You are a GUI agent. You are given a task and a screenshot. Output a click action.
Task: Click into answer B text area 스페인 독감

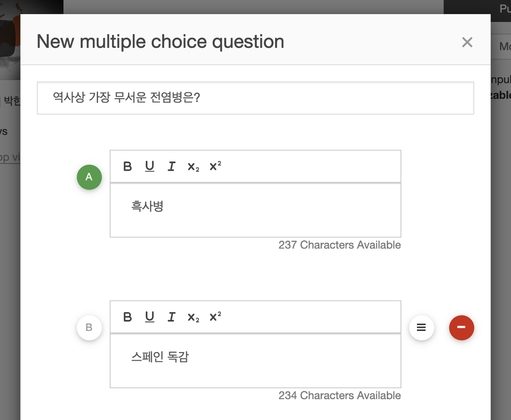point(255,361)
